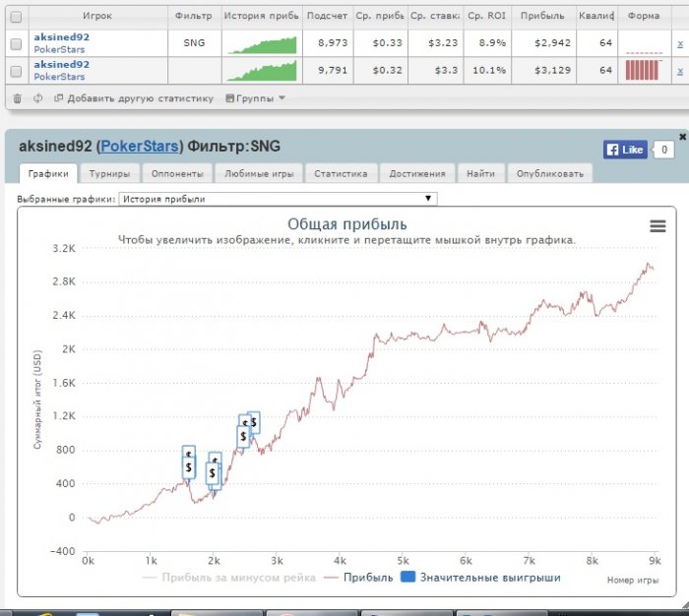Click the blue legend swatch for significant wins
689x616 pixels.
407,577
